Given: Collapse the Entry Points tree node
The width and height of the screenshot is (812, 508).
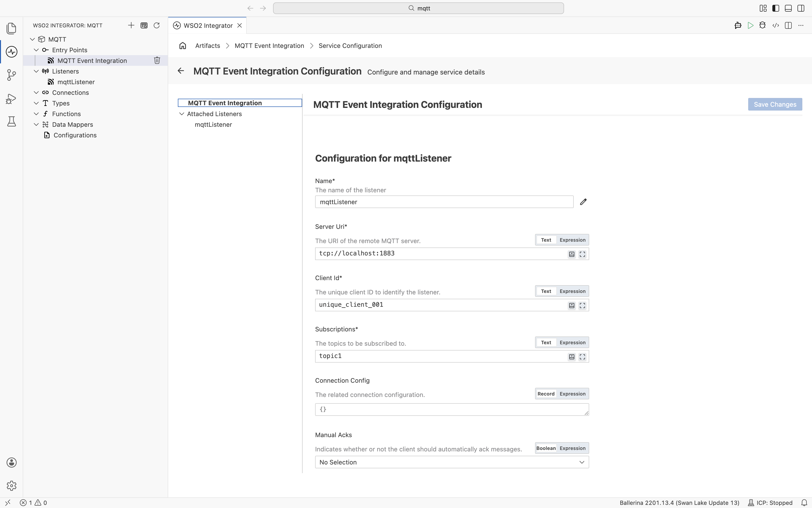Looking at the screenshot, I should 36,50.
